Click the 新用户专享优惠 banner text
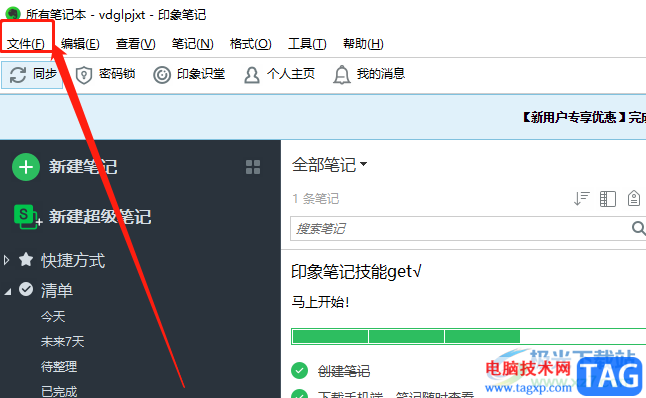This screenshot has width=646, height=398. click(574, 117)
